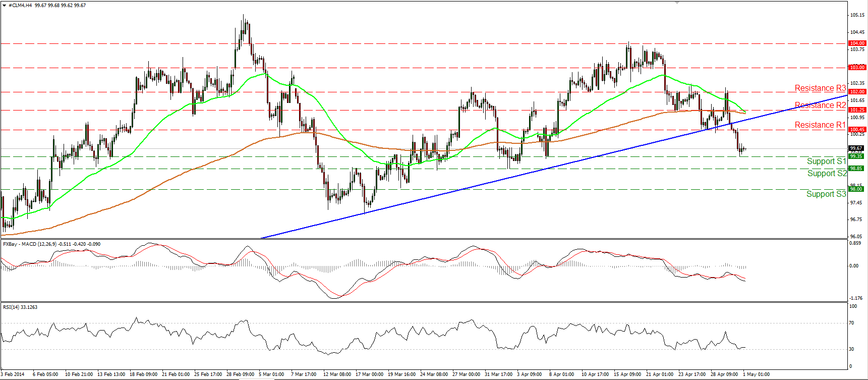
Task: Click the 96.75 price scale value
Action: click(856, 220)
